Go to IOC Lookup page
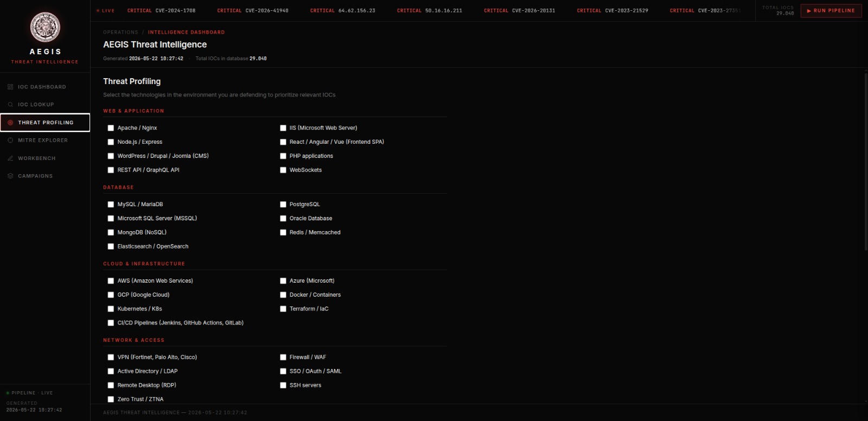Image resolution: width=868 pixels, height=421 pixels. 45,105
